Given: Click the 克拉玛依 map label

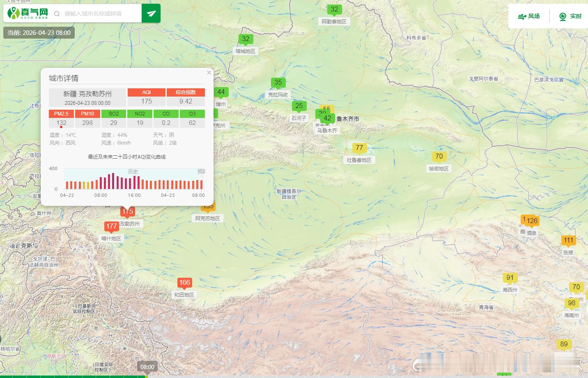Looking at the screenshot, I should pos(278,95).
